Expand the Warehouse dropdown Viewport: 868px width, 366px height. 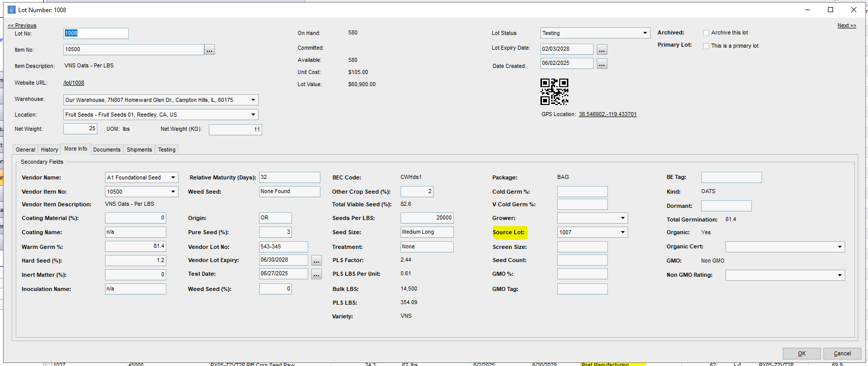click(x=254, y=100)
